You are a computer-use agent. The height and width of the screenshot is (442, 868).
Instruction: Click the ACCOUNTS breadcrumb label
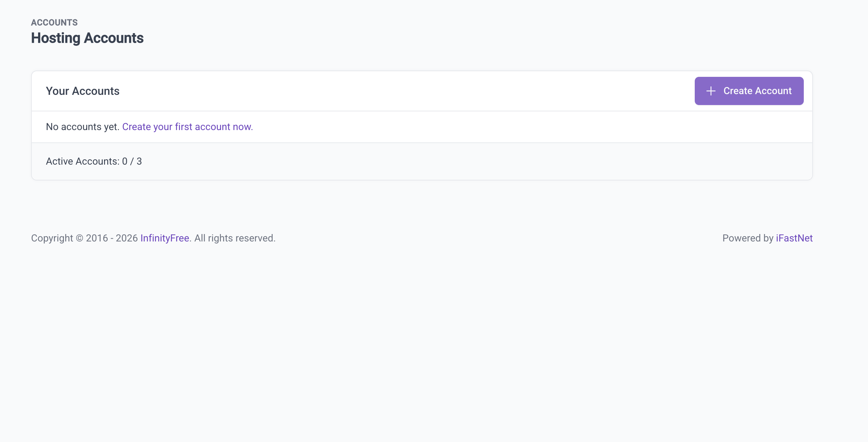click(54, 22)
